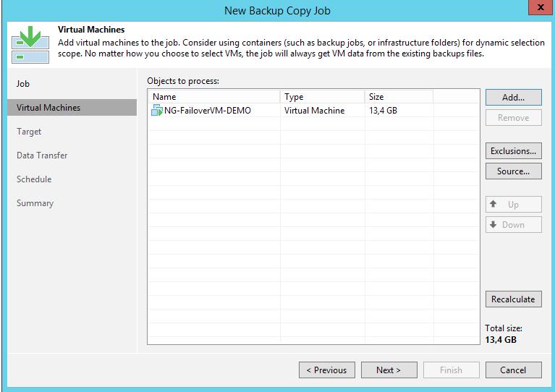Click the Total size 13,4 GB value
The width and height of the screenshot is (555, 392).
(501, 340)
